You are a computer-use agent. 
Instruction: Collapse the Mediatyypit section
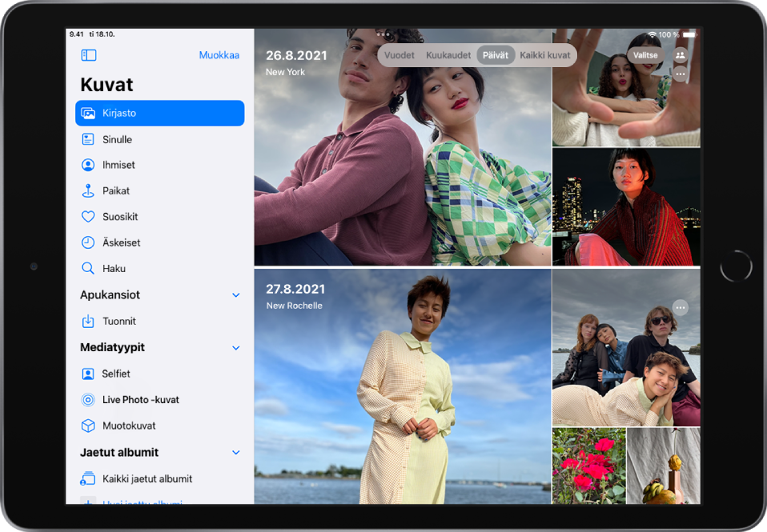tap(236, 348)
